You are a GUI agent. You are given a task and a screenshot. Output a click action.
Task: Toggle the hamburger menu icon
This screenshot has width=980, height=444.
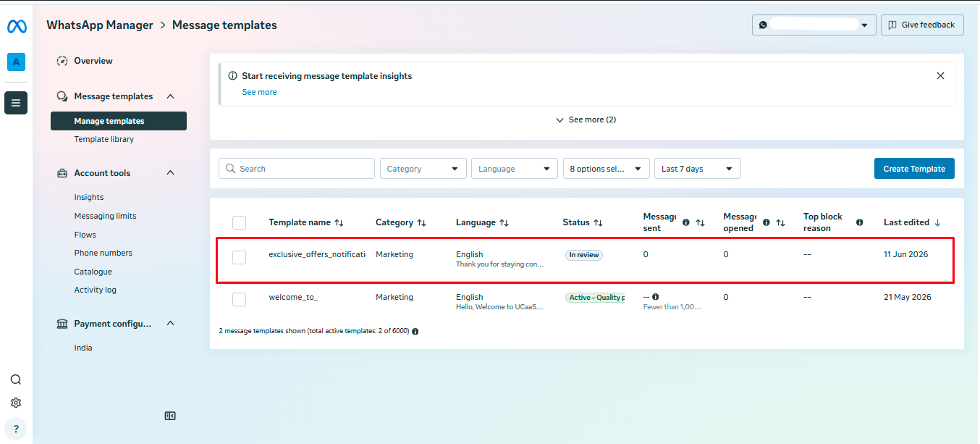tap(16, 103)
